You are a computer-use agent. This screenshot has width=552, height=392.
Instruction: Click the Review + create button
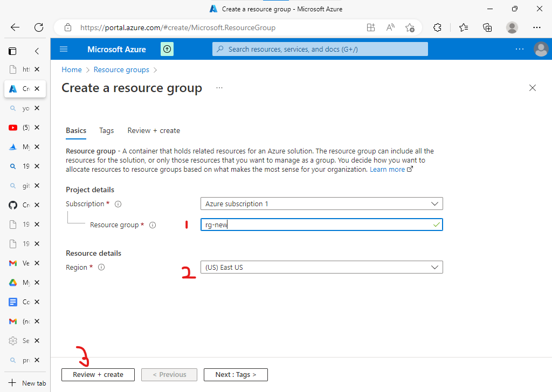point(98,374)
